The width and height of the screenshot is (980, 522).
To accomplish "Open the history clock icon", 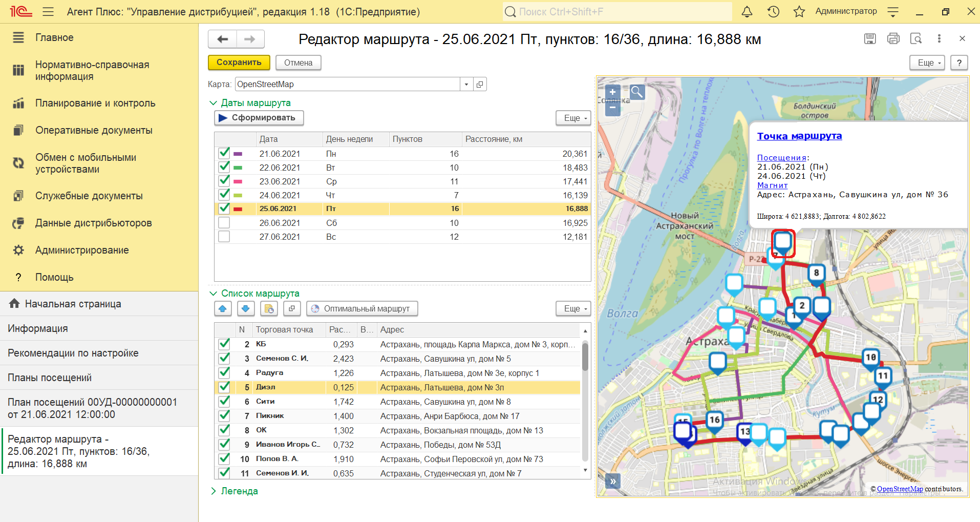I will [773, 12].
